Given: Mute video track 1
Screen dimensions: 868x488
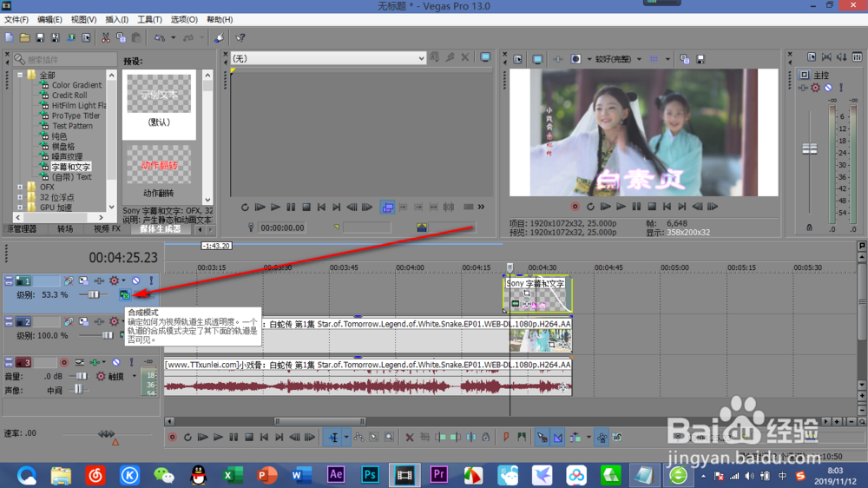Looking at the screenshot, I should (135, 280).
